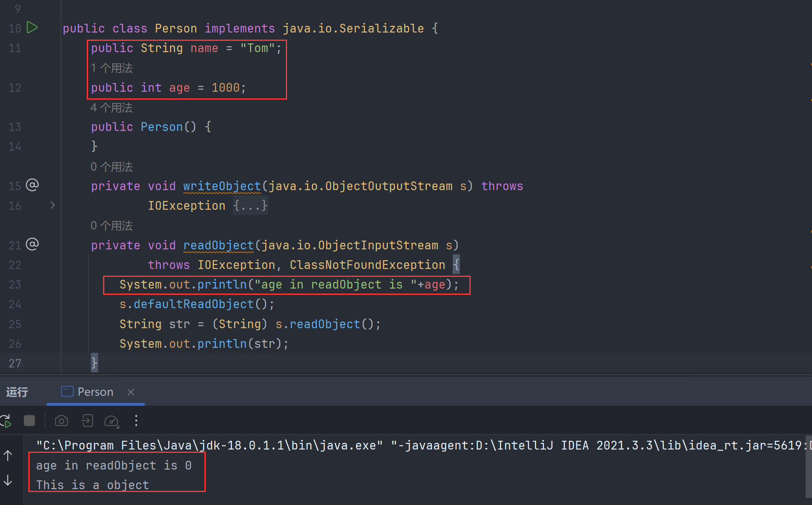Click the '0 个用法' hint above writeObject
This screenshot has height=505, width=812.
(x=112, y=167)
